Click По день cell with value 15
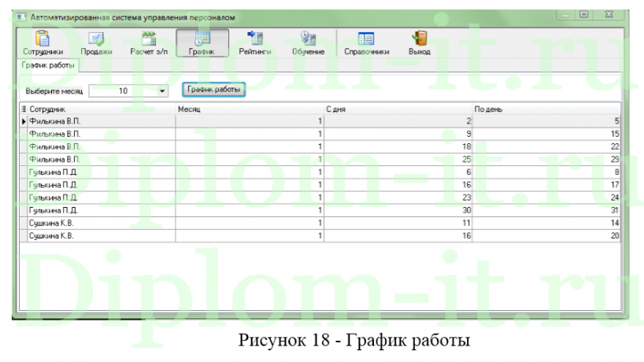 click(546, 134)
